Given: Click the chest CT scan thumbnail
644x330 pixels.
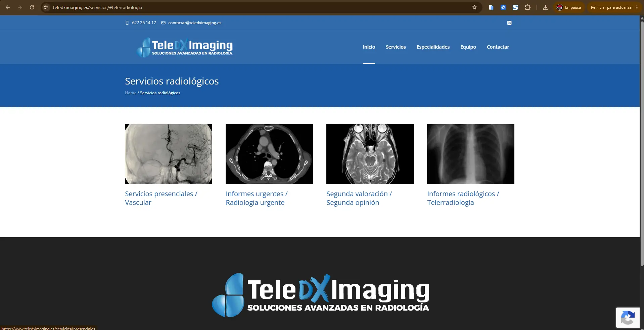Looking at the screenshot, I should [269, 154].
